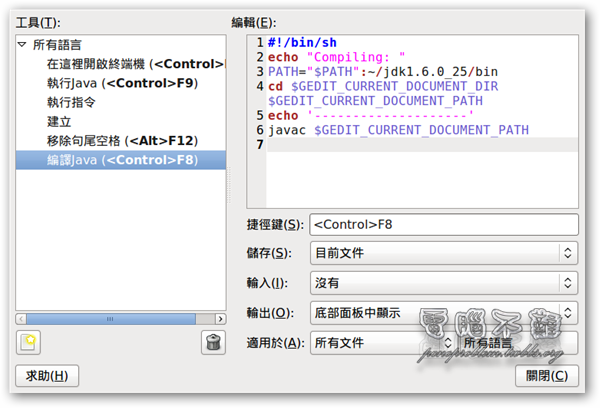Click the trash icon to delete tool
This screenshot has height=408, width=600.
pyautogui.click(x=212, y=342)
